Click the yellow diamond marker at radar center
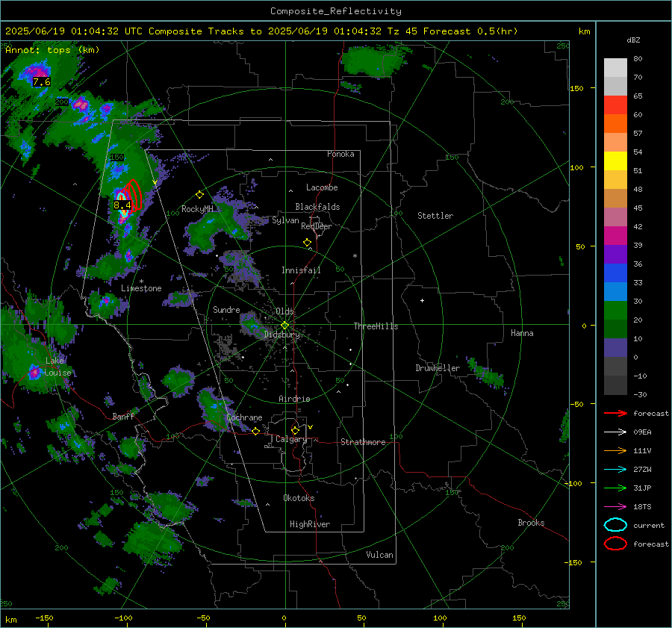Screen dimensions: 672x628 click(284, 326)
